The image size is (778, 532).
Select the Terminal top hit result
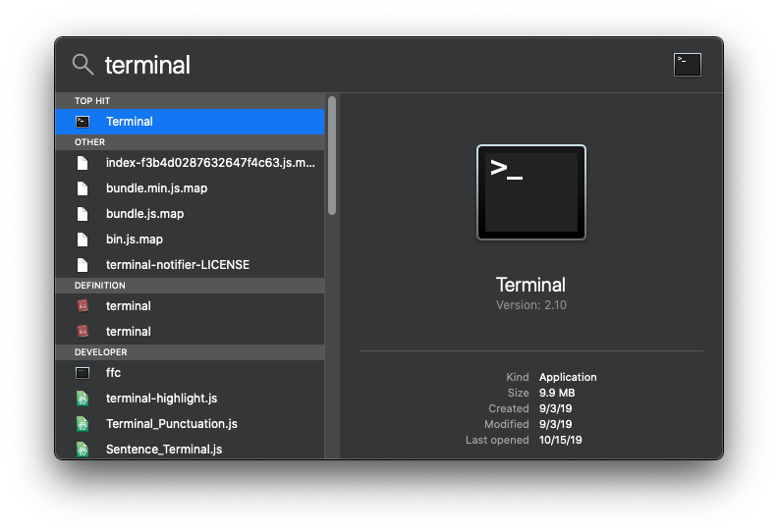(190, 122)
